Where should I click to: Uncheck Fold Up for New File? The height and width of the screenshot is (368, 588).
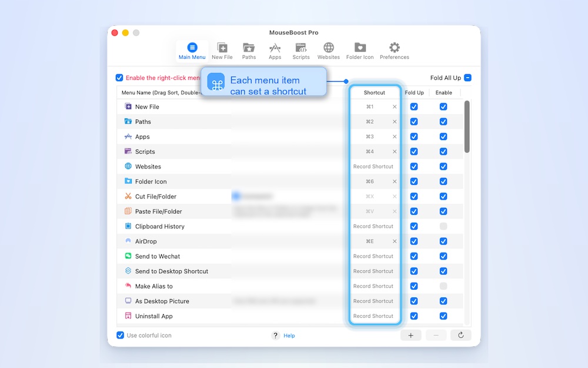(414, 107)
